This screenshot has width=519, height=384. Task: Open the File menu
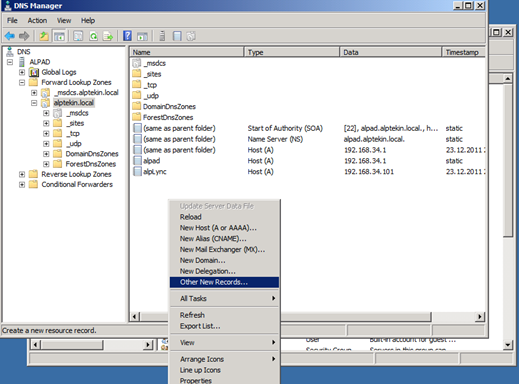[x=12, y=21]
